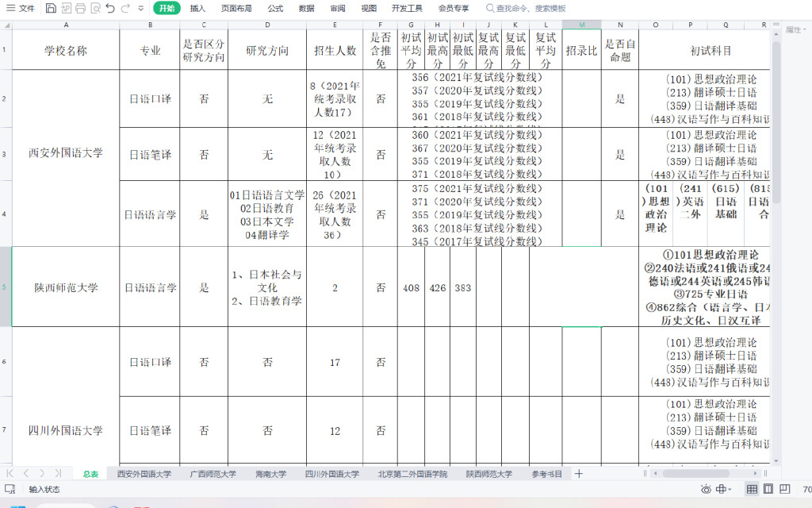The height and width of the screenshot is (508, 812).
Task: Click the 招生人数 header cell
Action: click(x=335, y=50)
